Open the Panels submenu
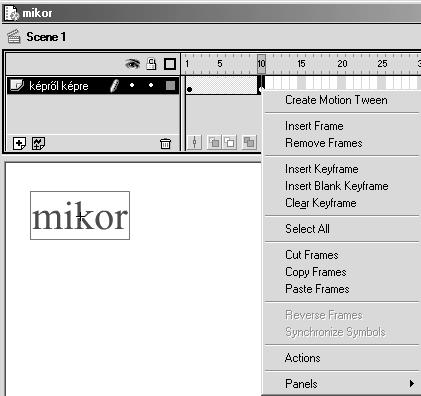 coord(342,384)
